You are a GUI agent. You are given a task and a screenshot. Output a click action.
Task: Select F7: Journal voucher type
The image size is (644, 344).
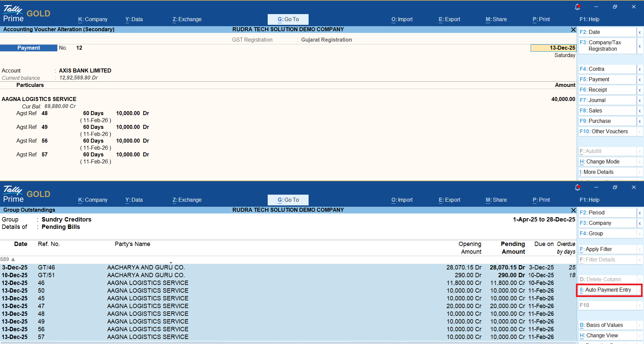[607, 100]
